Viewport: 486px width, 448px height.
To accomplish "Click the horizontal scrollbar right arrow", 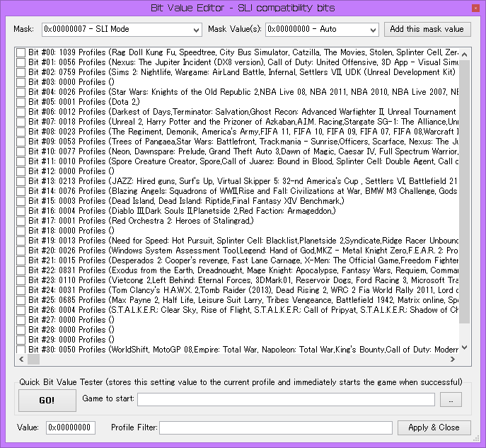I will [453, 359].
